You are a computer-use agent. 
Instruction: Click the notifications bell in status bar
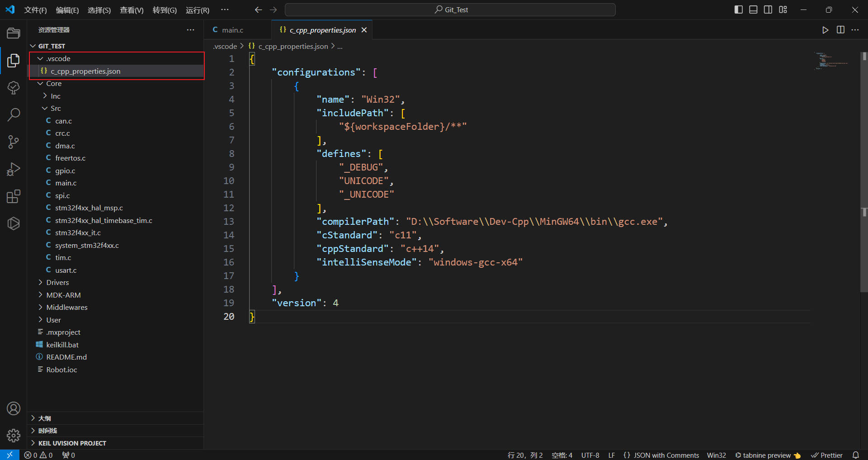coord(855,455)
